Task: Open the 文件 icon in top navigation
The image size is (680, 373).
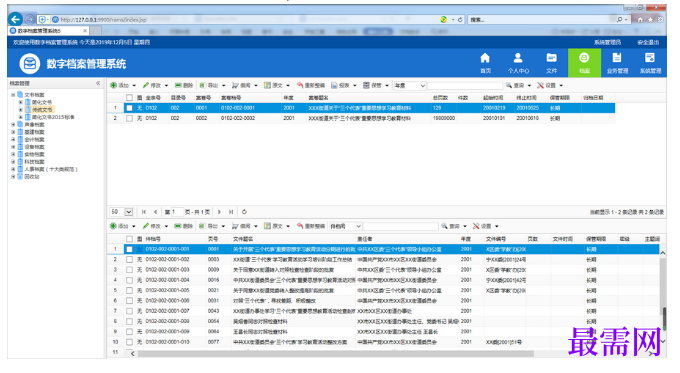Action: tap(551, 63)
